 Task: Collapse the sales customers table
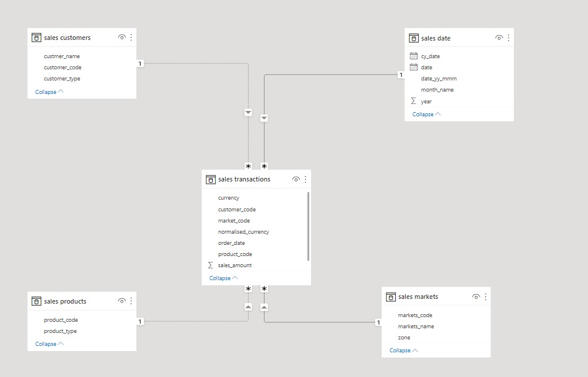[x=49, y=92]
